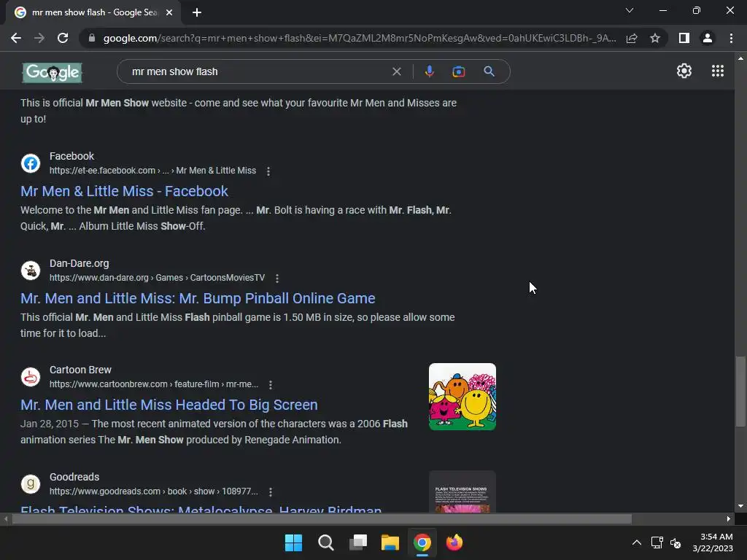Viewport: 747px width, 560px height.
Task: Click the scroll right arrow
Action: click(729, 518)
